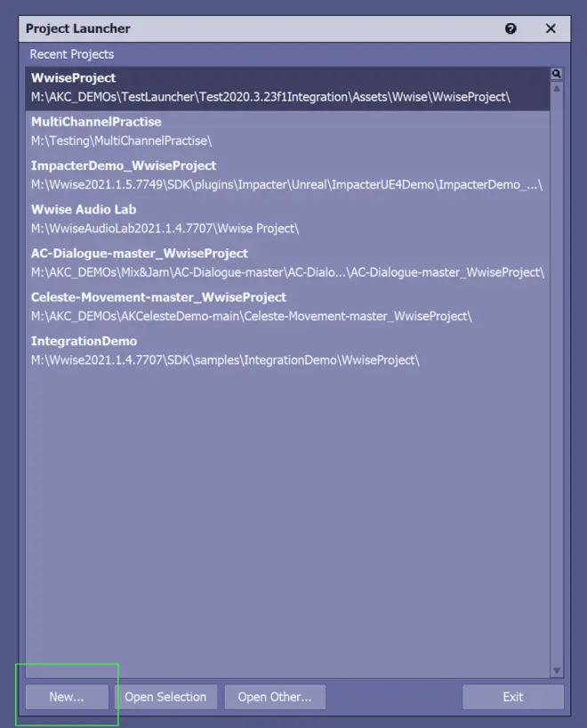Select the WwiseProject entry

point(287,88)
